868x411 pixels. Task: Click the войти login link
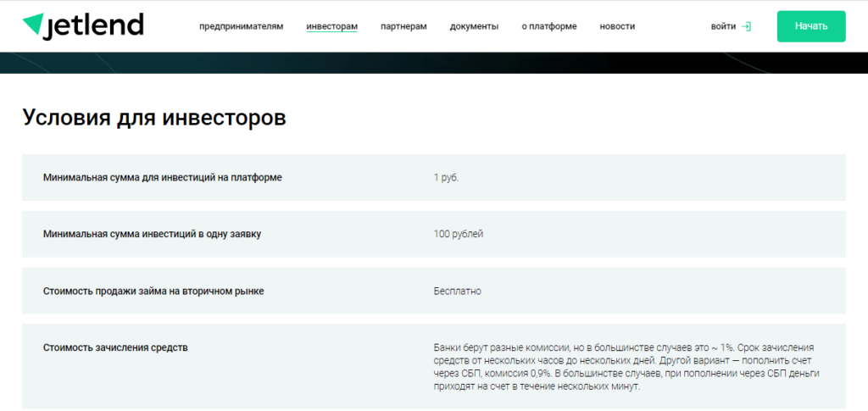pyautogui.click(x=724, y=26)
